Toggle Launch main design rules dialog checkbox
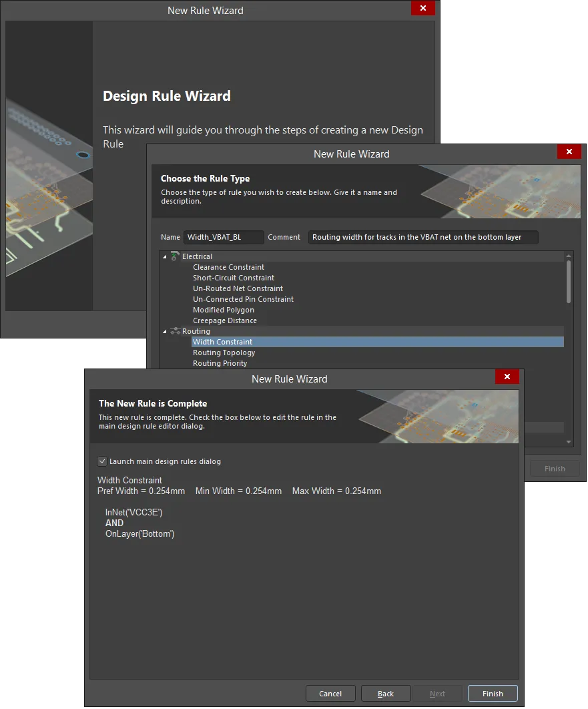 (102, 461)
